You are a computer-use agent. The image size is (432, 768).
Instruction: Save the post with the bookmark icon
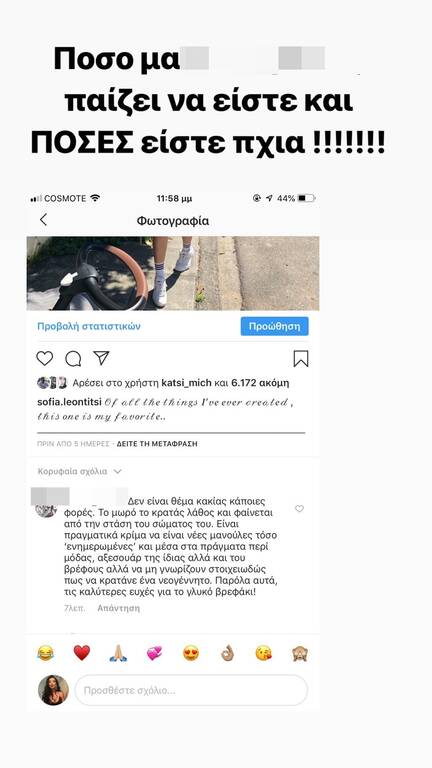coord(301,359)
